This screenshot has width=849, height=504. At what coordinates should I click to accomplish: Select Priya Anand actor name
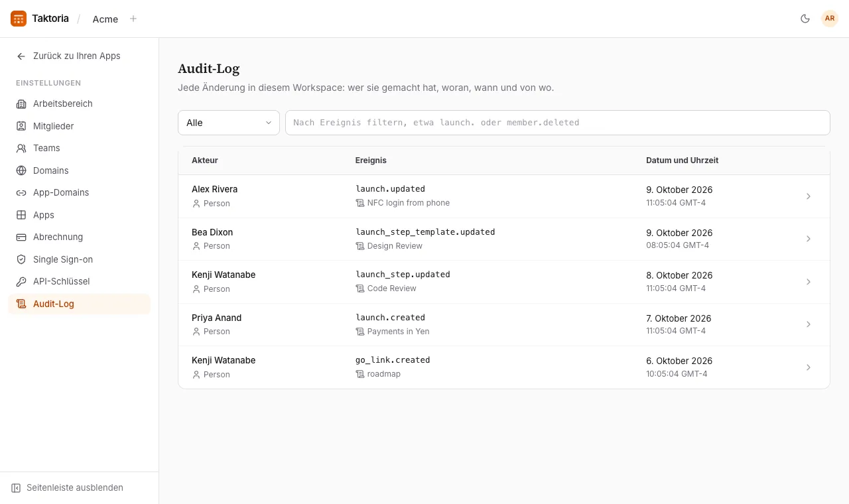[x=217, y=318]
